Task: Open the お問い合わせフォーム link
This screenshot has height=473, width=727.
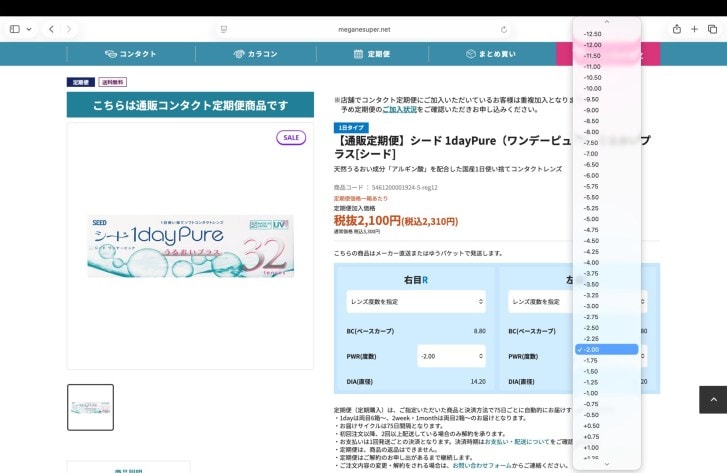Action: click(485, 465)
